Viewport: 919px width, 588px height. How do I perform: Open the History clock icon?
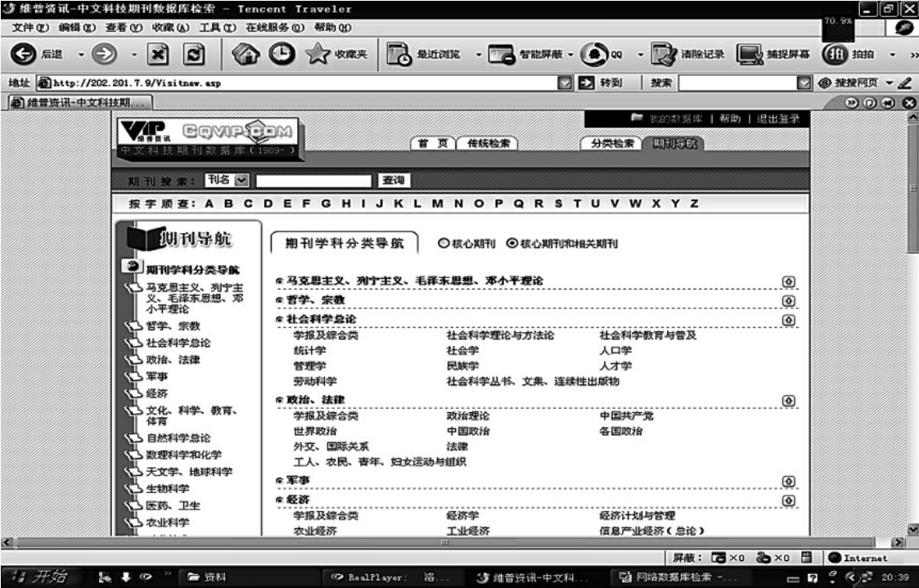click(x=282, y=55)
